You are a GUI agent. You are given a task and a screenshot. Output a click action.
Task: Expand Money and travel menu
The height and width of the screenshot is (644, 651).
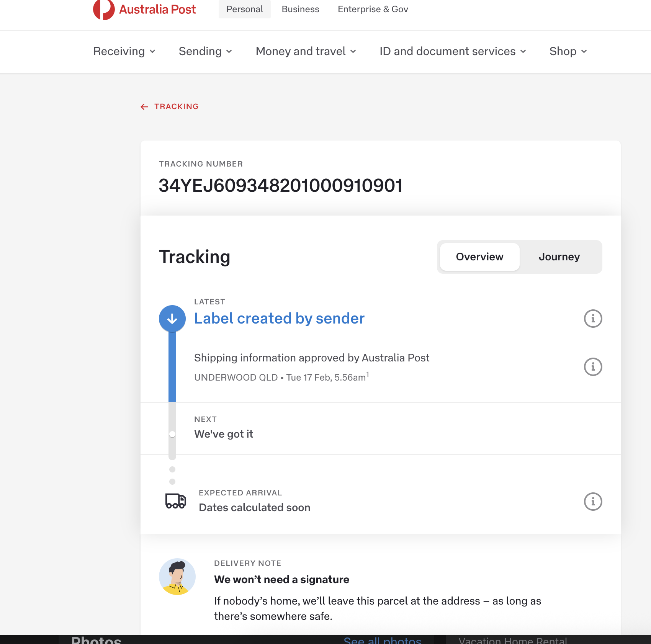306,51
